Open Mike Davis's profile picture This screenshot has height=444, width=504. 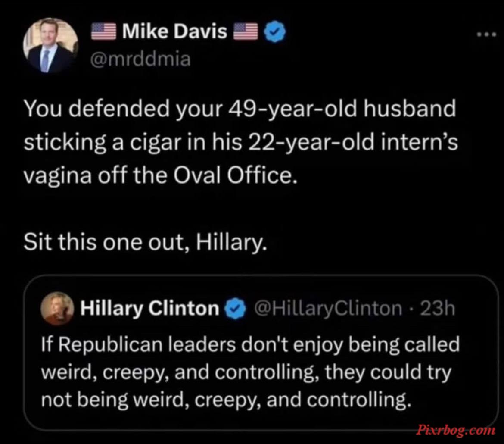pos(51,45)
